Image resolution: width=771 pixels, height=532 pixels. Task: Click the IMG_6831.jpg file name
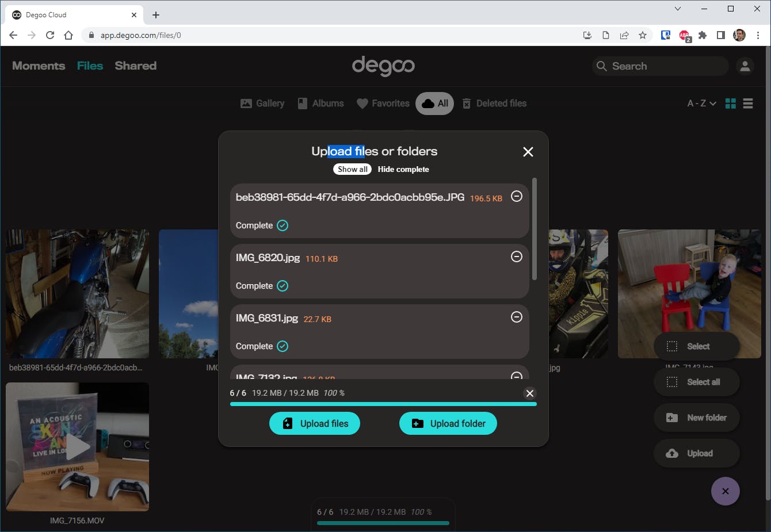pos(267,318)
